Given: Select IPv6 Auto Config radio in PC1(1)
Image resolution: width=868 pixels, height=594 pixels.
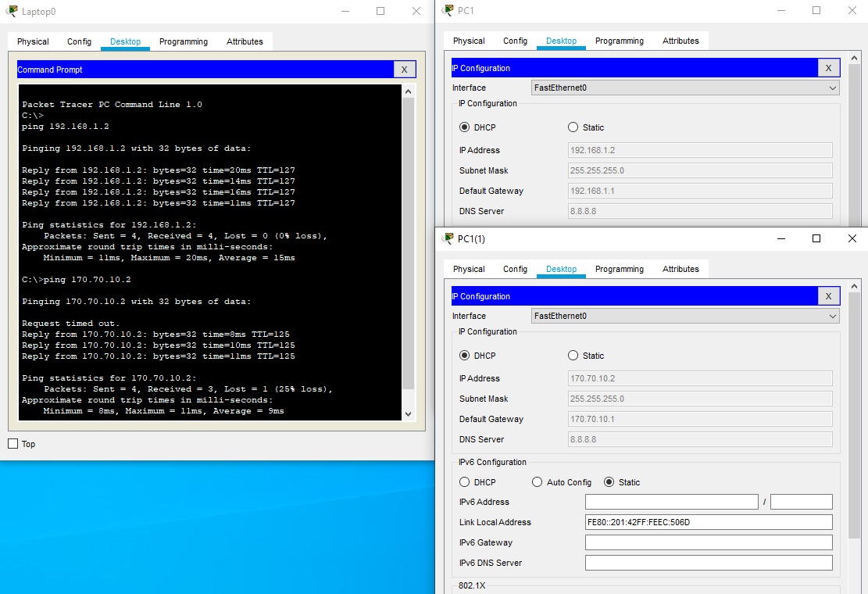Looking at the screenshot, I should (537, 482).
